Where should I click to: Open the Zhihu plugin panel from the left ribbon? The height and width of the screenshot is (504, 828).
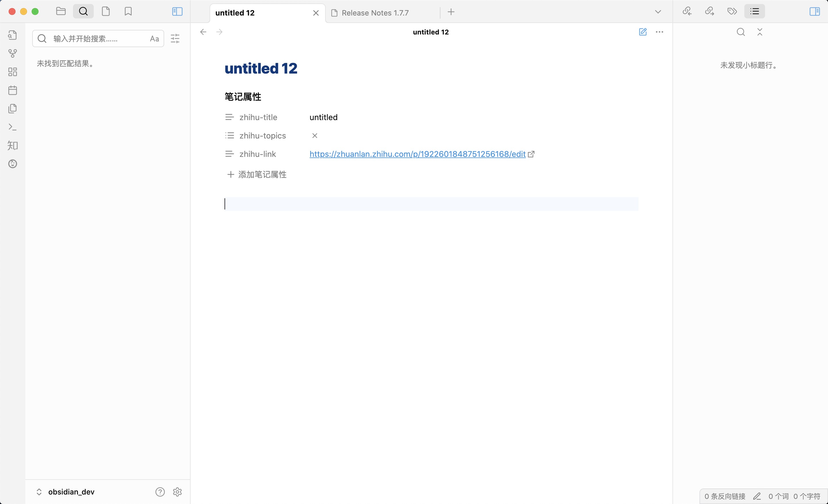12,145
